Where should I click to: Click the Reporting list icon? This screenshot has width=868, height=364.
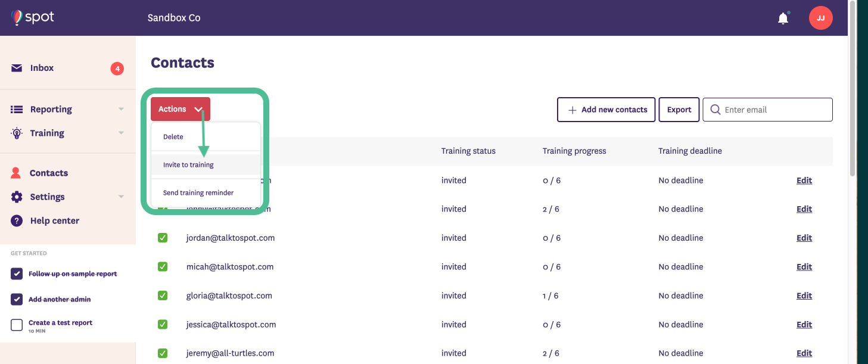click(17, 110)
